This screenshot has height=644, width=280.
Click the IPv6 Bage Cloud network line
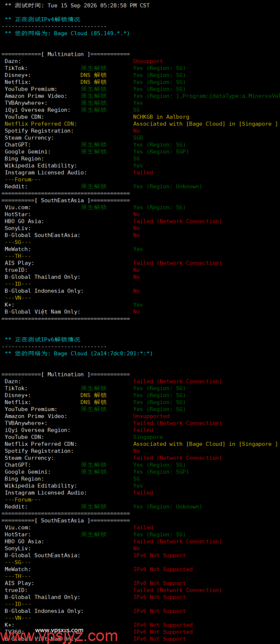79,354
